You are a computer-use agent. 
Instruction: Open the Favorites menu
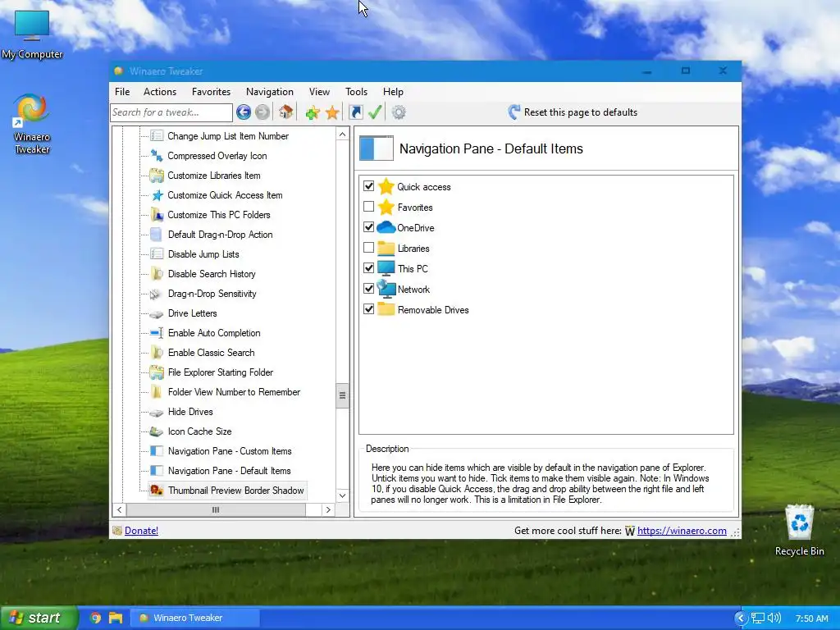pyautogui.click(x=211, y=92)
